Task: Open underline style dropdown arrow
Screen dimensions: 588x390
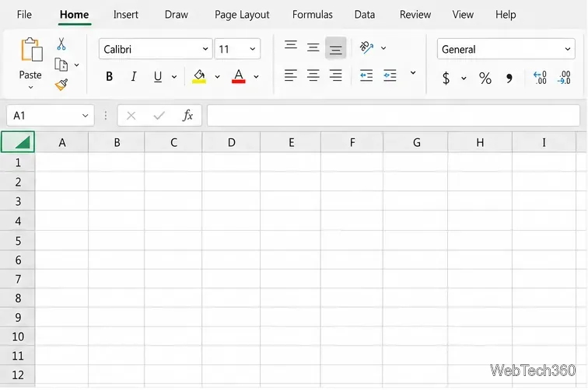Action: click(174, 77)
